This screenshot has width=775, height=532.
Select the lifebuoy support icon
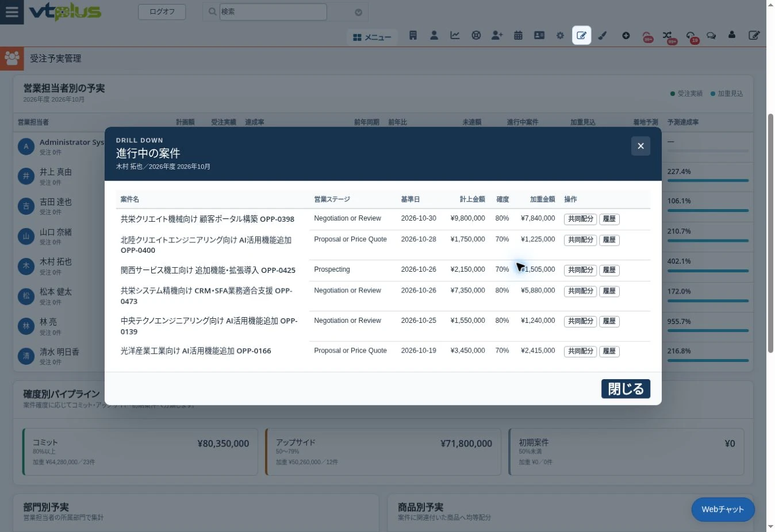pyautogui.click(x=476, y=36)
